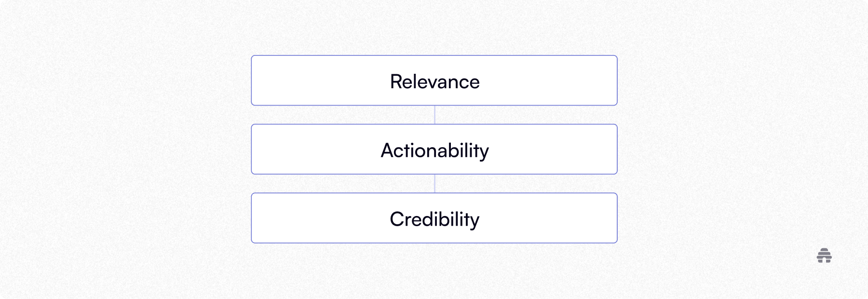Click connector line between Actionability and Credibility
The height and width of the screenshot is (299, 868).
click(x=434, y=184)
